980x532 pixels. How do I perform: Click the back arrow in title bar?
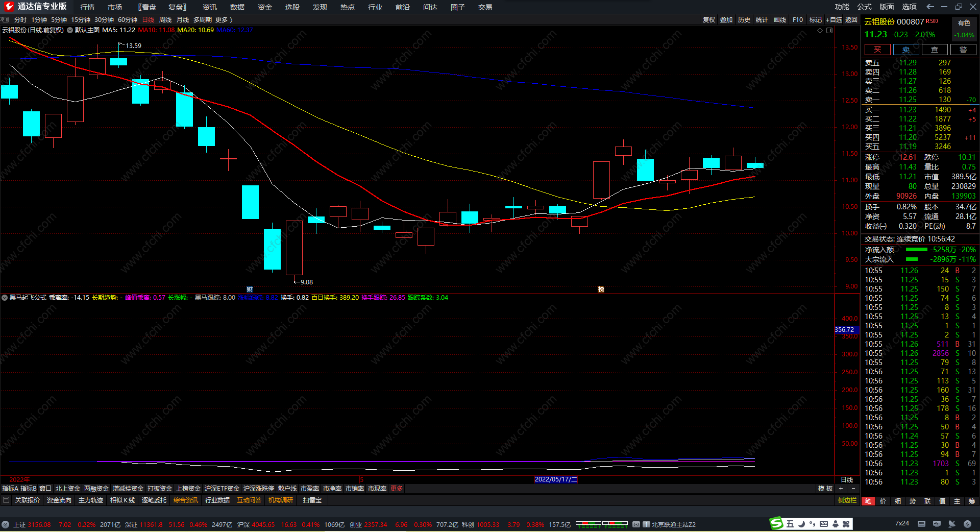[x=930, y=7]
